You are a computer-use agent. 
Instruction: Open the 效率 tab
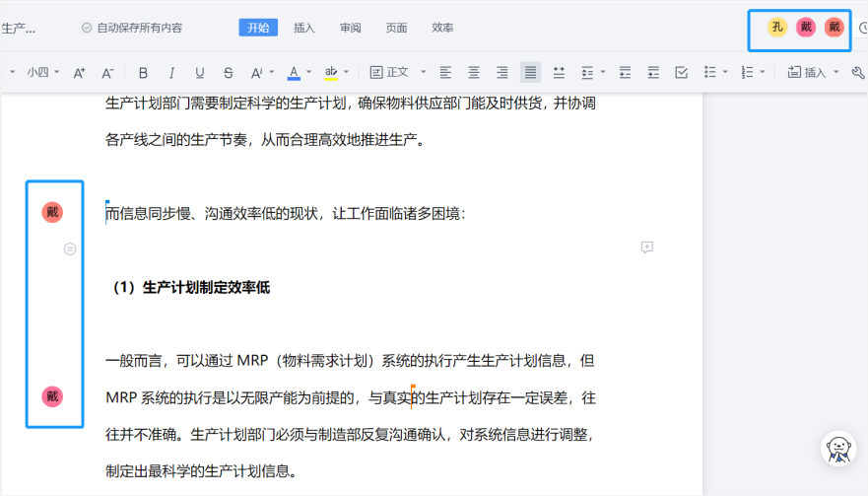point(442,28)
